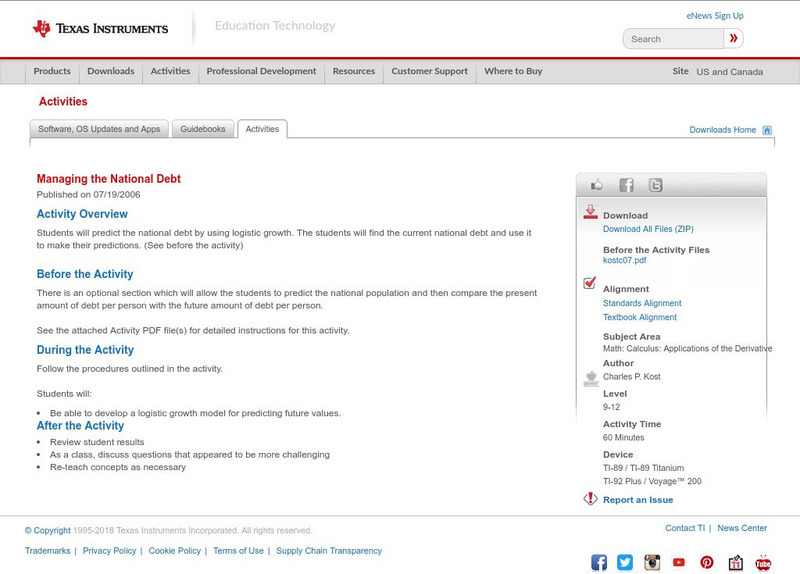Click the Published on 07/19/2006 text
Image resolution: width=800 pixels, height=574 pixels.
click(88, 194)
